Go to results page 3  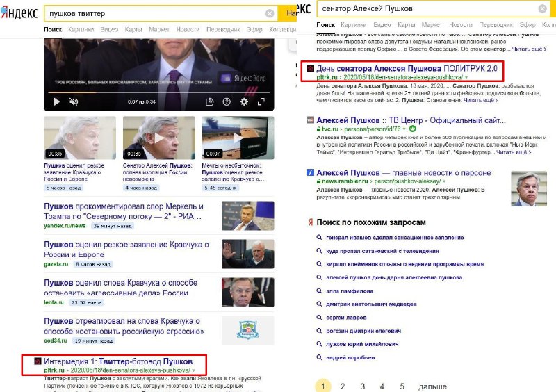[x=362, y=386]
